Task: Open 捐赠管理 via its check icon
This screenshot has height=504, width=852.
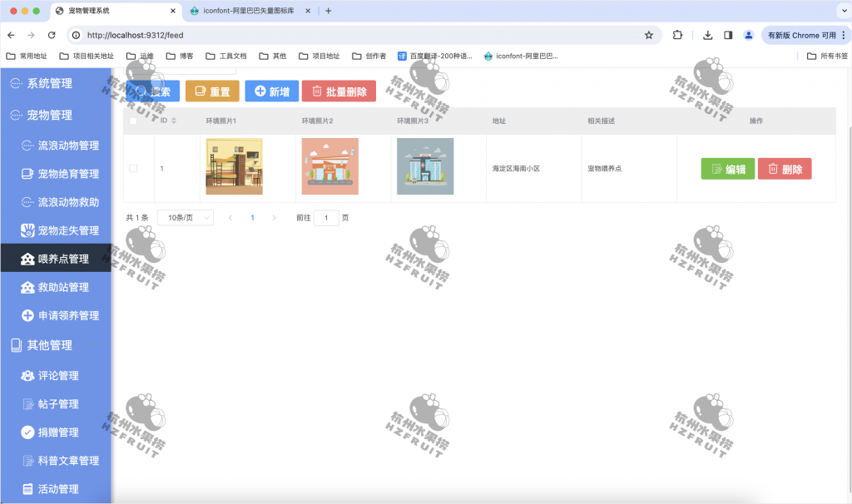Action: [27, 432]
